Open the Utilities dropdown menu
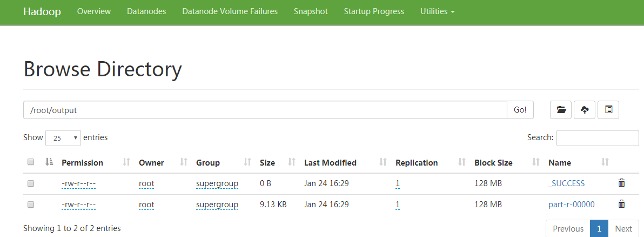This screenshot has height=237, width=644. pos(437,11)
